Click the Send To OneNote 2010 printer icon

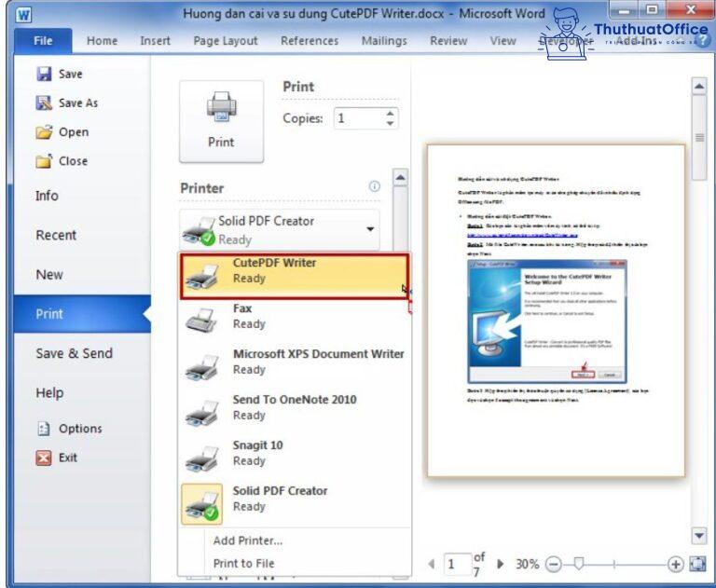[x=202, y=413]
